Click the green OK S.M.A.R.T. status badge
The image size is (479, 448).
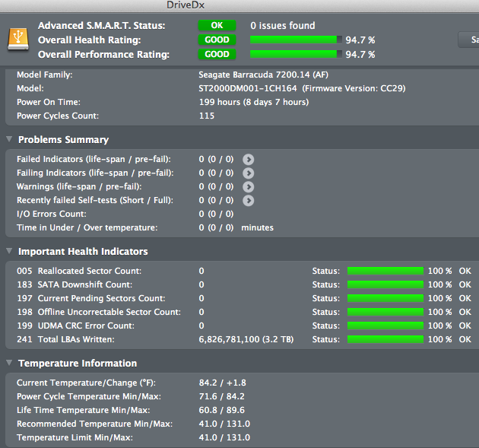pyautogui.click(x=217, y=25)
